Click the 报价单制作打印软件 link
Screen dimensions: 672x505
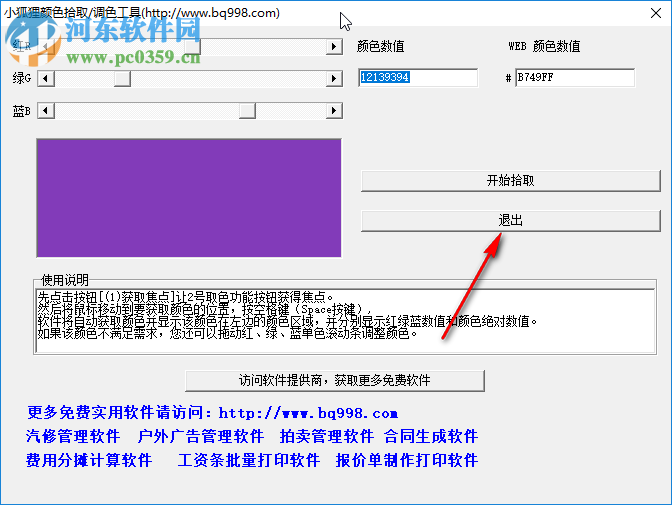407,460
